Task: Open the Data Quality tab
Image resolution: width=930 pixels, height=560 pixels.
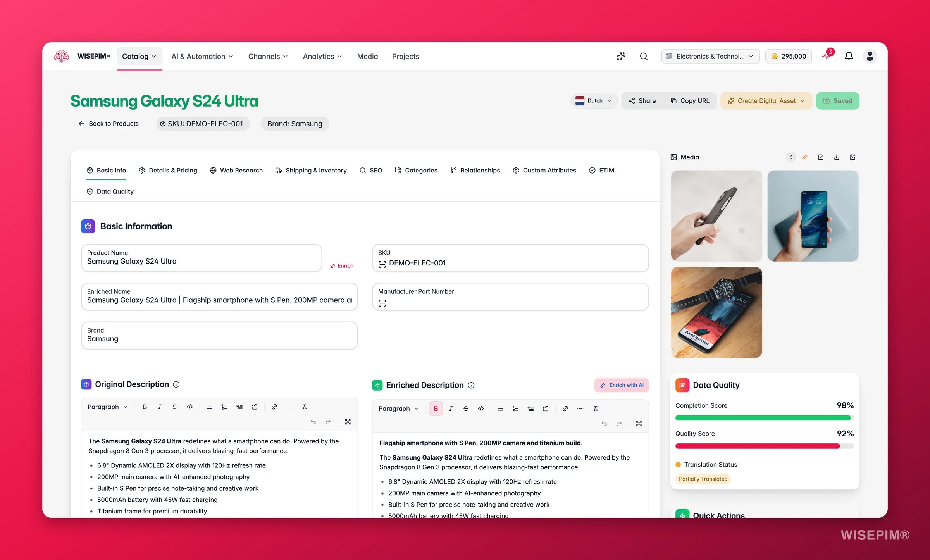Action: (x=110, y=191)
